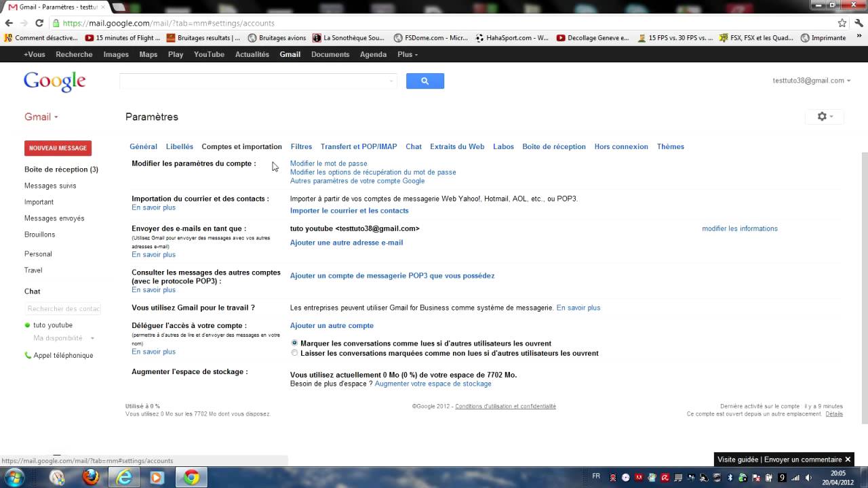Image resolution: width=868 pixels, height=488 pixels.
Task: Click the 'Rechercher des contacts' chat field
Action: tap(63, 308)
